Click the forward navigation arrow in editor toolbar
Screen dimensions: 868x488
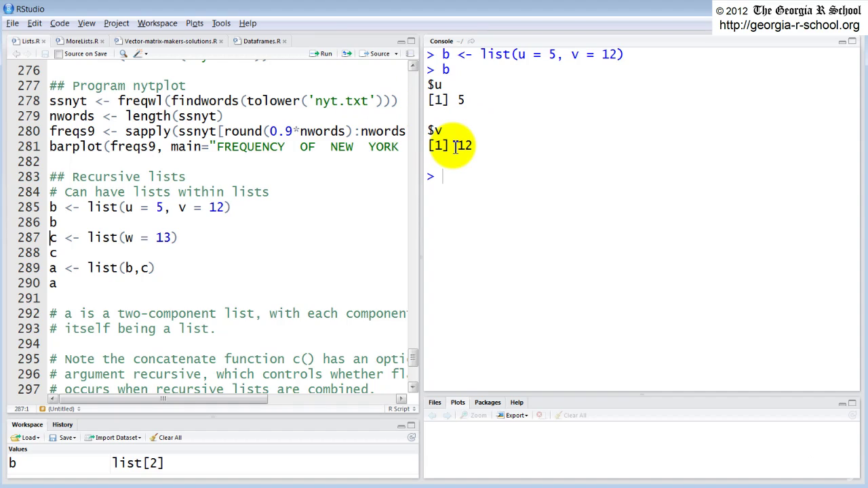pyautogui.click(x=28, y=54)
